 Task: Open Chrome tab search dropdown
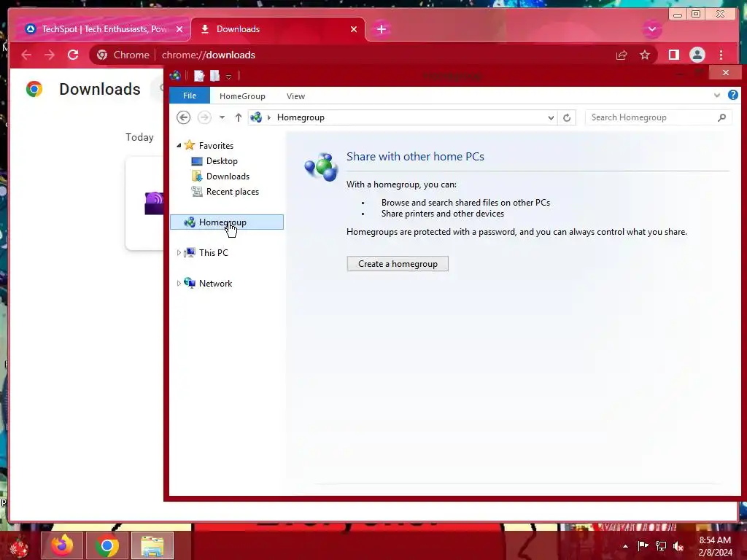coord(651,29)
